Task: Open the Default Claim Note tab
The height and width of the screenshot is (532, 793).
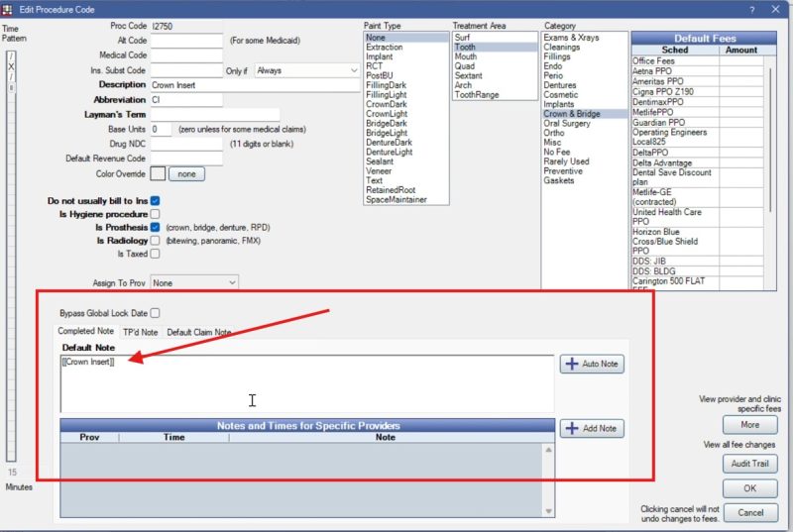Action: pos(199,332)
